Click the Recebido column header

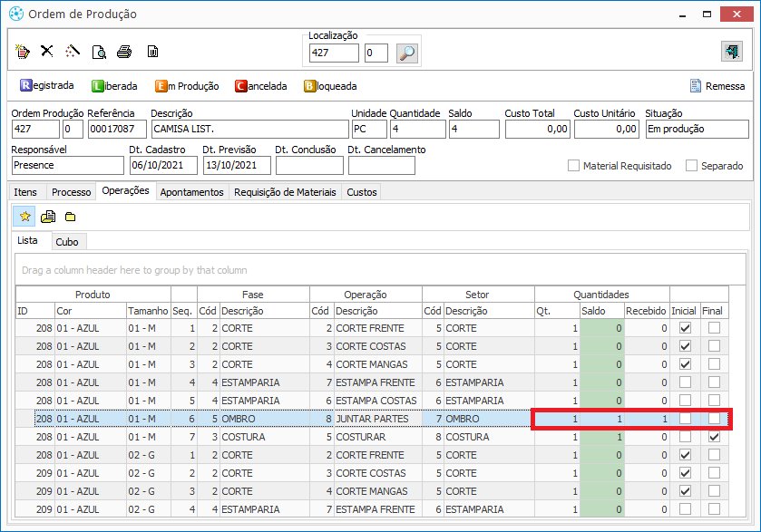click(647, 311)
